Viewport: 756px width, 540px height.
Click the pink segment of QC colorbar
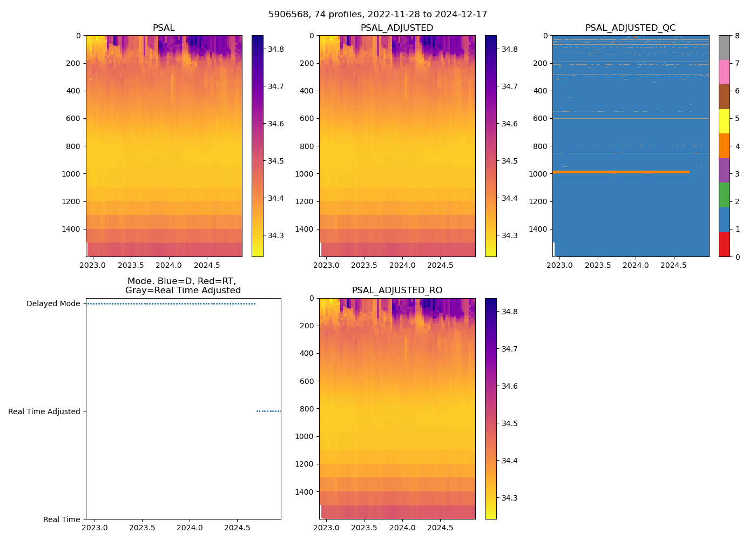724,72
